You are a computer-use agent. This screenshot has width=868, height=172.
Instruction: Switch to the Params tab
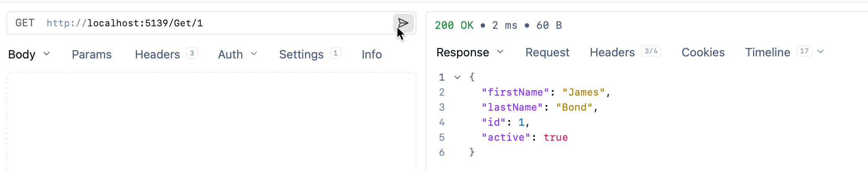click(x=92, y=54)
